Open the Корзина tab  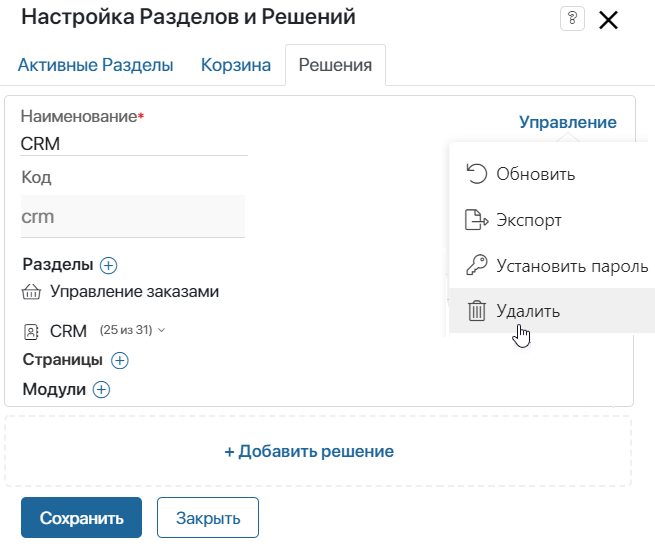tap(236, 65)
